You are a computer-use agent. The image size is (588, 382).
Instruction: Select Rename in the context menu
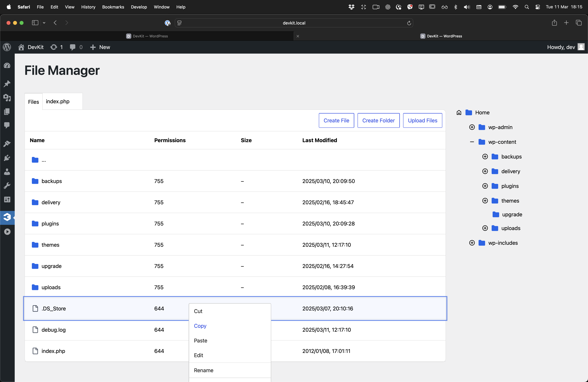click(203, 370)
